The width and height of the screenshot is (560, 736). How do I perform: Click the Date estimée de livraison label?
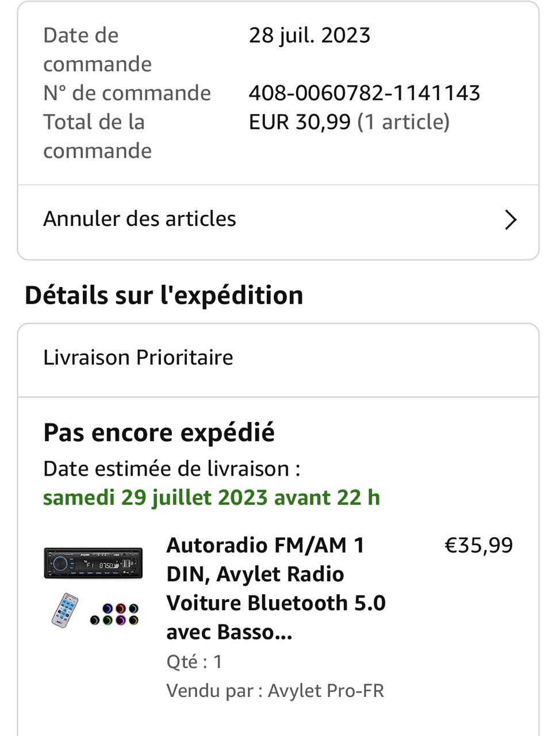click(171, 469)
